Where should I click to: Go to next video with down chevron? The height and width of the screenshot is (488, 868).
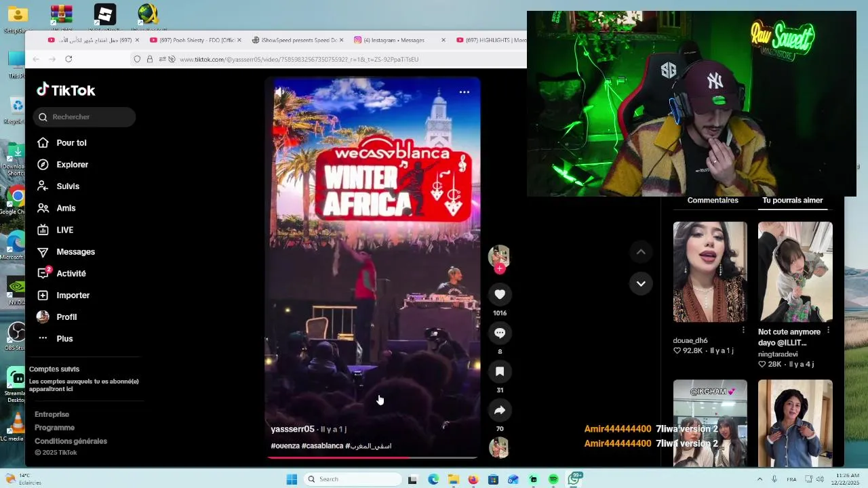coord(641,283)
